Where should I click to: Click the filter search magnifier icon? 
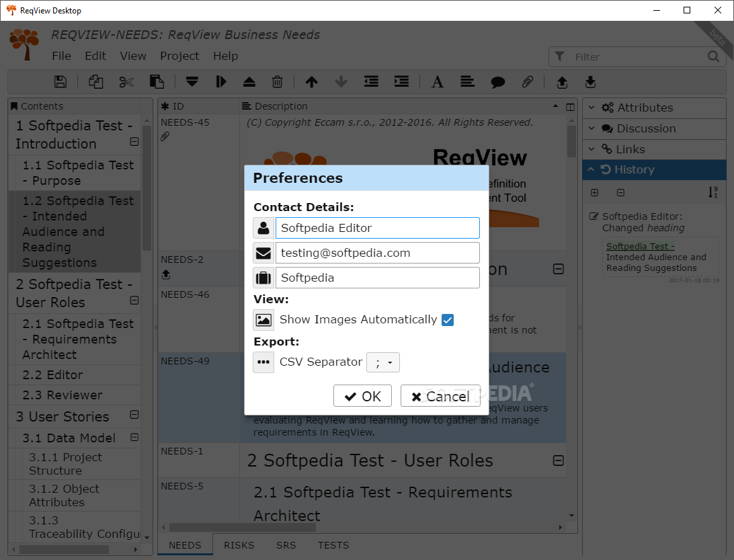[x=713, y=56]
